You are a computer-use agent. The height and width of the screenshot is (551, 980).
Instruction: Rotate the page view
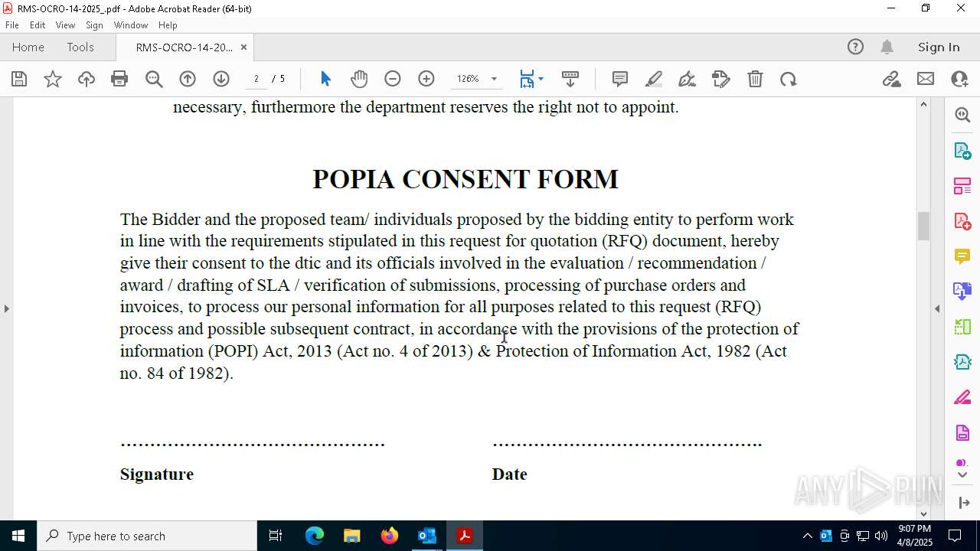(789, 79)
